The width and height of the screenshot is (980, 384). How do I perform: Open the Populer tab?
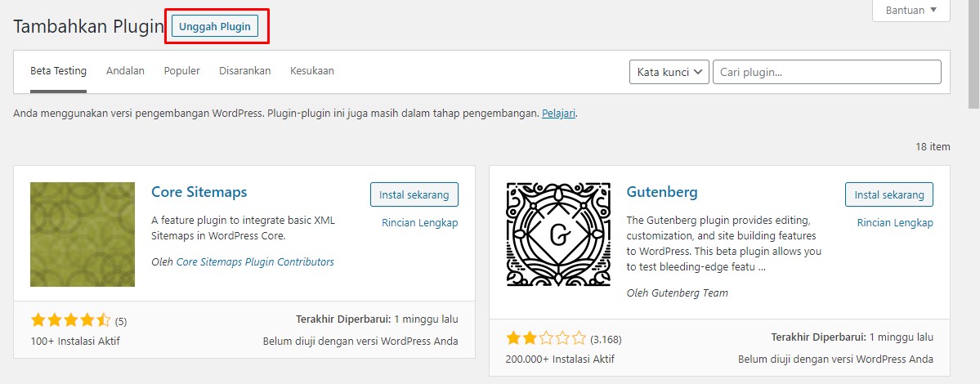click(182, 71)
